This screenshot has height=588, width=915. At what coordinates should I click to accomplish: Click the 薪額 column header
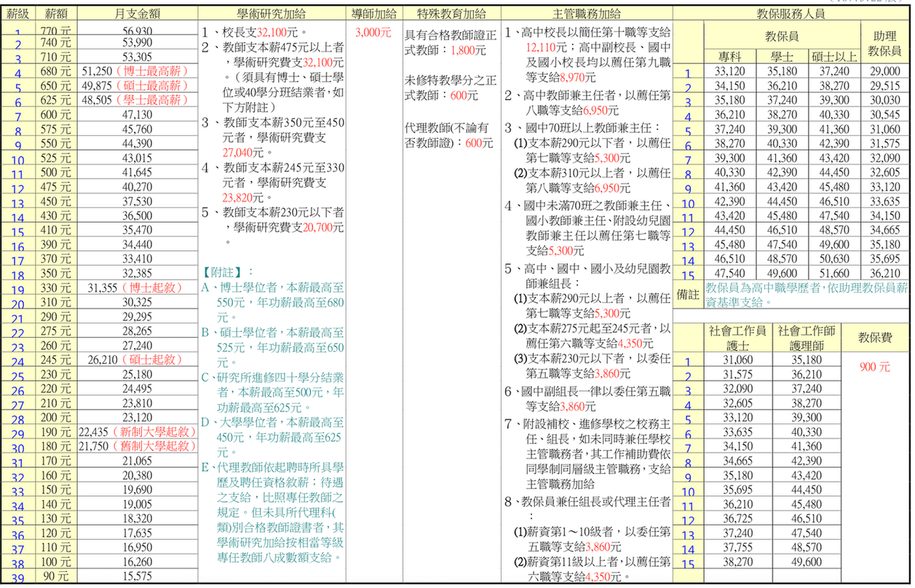(x=55, y=13)
